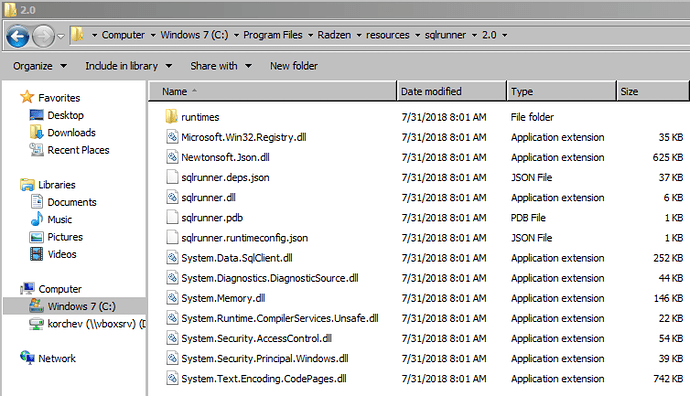This screenshot has height=396, width=690.
Task: Sort files by the Size column header
Action: point(653,91)
